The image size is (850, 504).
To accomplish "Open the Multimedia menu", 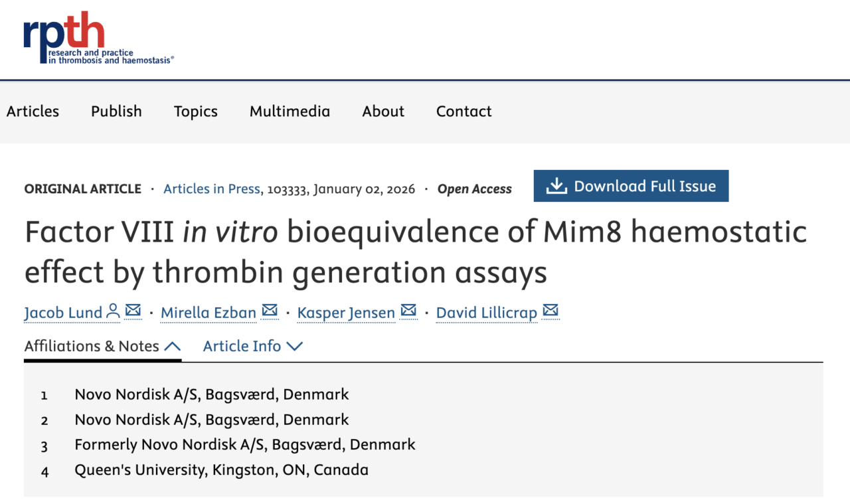I will (290, 112).
